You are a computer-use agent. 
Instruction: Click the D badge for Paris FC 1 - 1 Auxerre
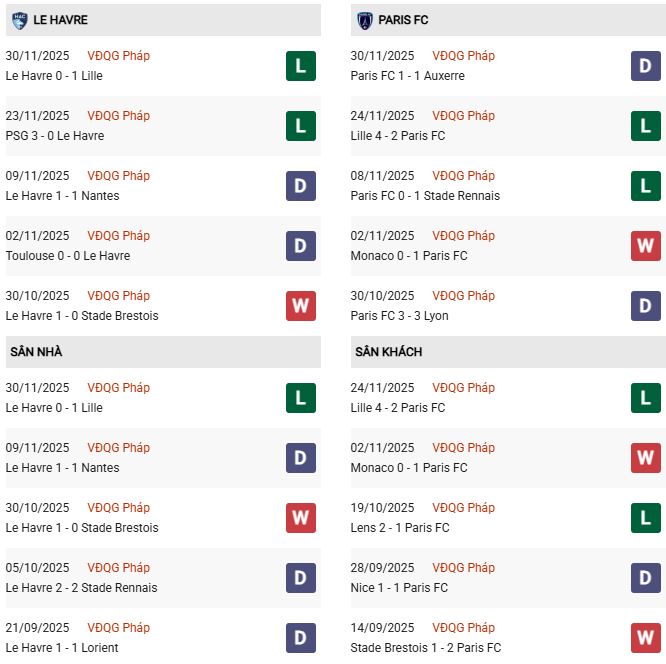click(x=646, y=66)
